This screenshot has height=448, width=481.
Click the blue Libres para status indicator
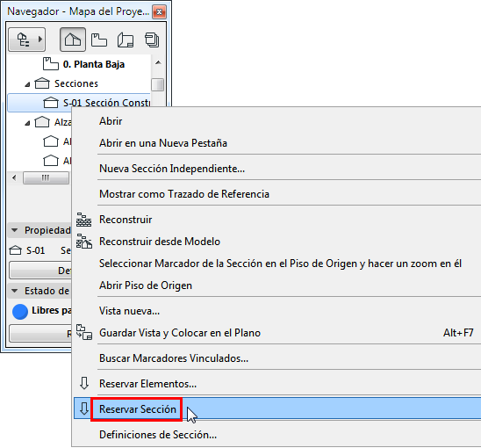(20, 311)
